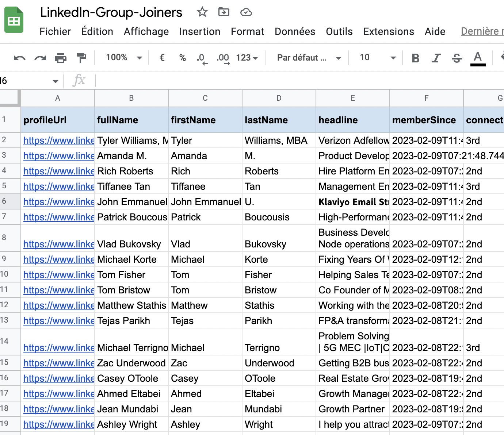Star the LinkedIn-Group-Joiners document
The width and height of the screenshot is (504, 435).
tap(202, 12)
